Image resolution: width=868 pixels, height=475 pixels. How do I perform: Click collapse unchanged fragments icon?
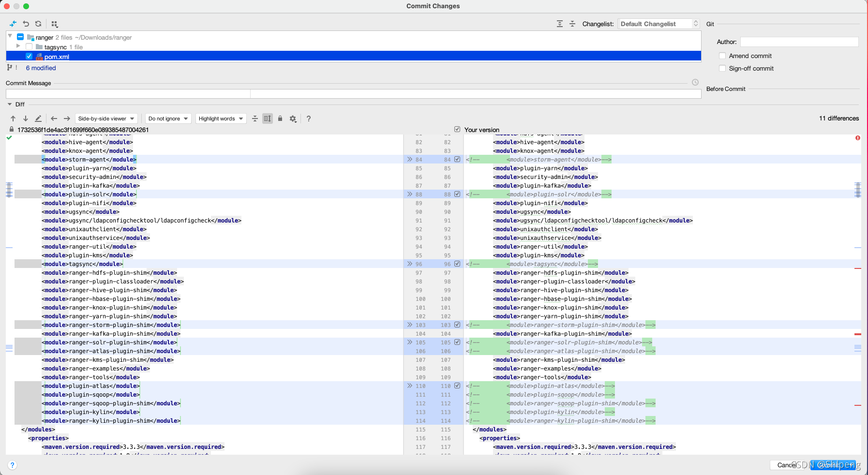(x=255, y=119)
